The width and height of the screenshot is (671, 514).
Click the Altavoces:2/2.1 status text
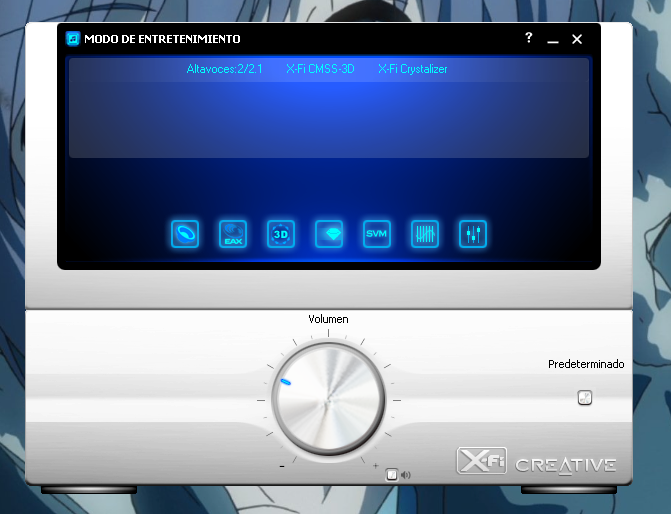224,69
